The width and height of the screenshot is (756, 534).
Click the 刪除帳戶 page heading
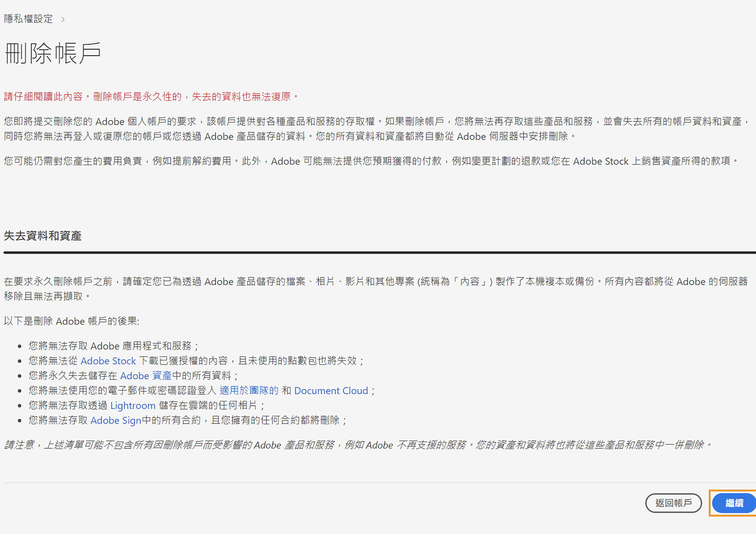pos(53,53)
